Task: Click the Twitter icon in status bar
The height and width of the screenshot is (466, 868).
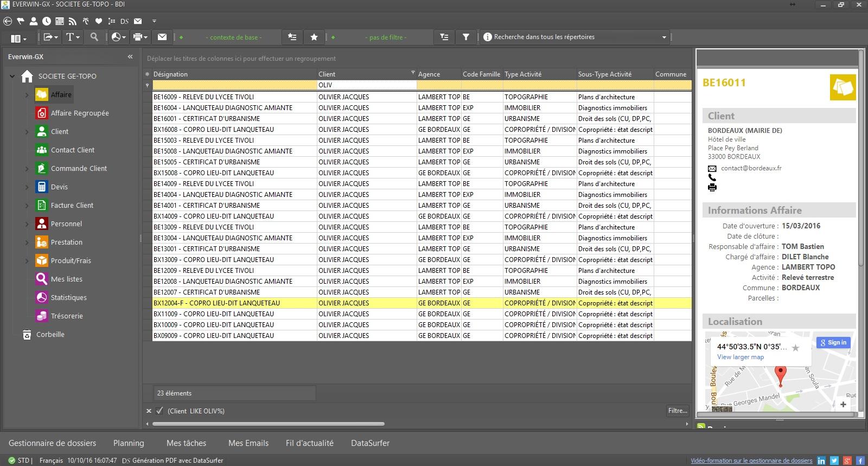Action: [834, 461]
